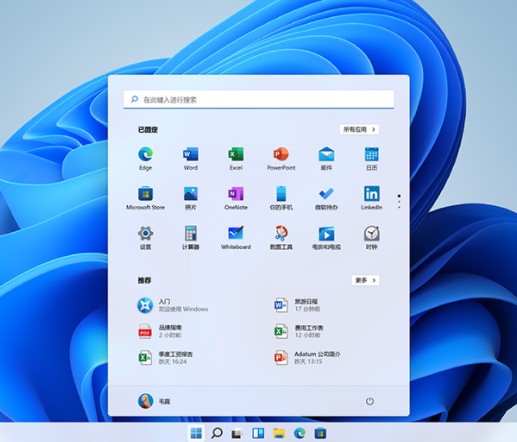Open the Calendar (日历) app
517x442 pixels.
tap(371, 158)
